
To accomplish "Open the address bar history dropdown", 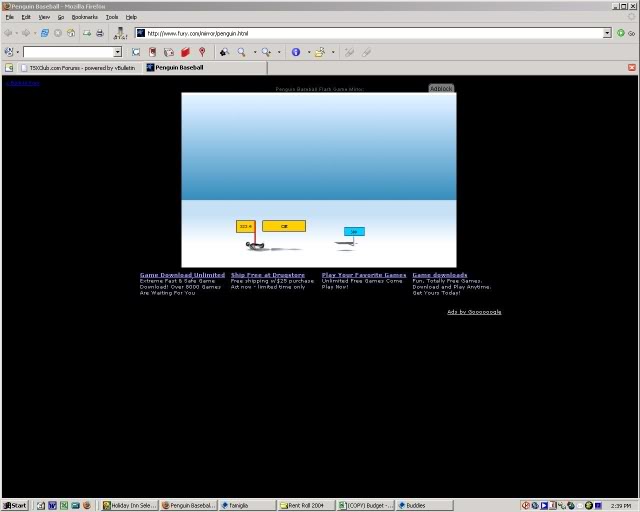I will 607,33.
